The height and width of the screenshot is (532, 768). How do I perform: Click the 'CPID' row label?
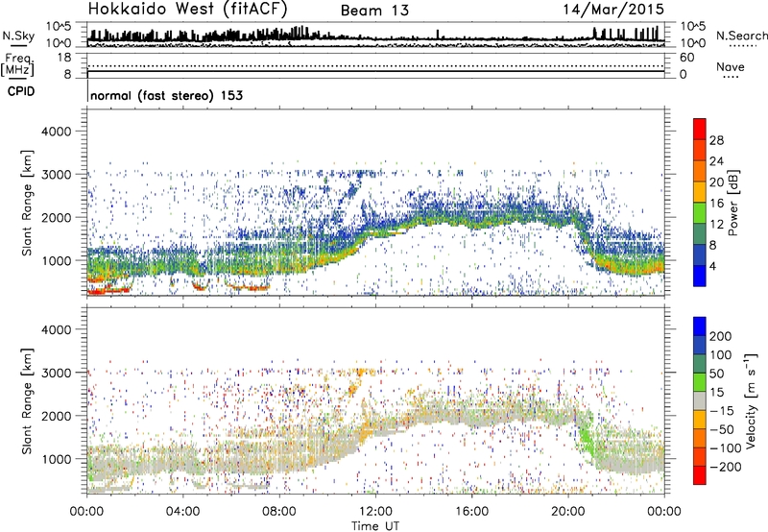pyautogui.click(x=21, y=91)
